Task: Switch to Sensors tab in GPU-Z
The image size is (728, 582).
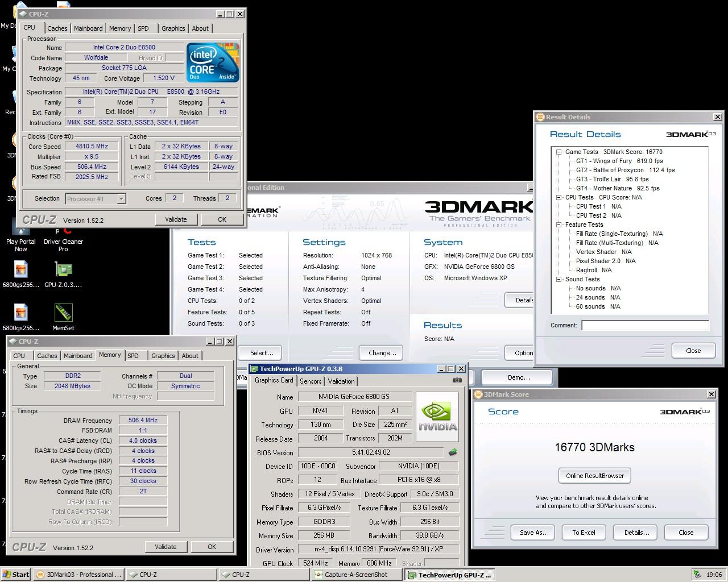Action: click(311, 381)
